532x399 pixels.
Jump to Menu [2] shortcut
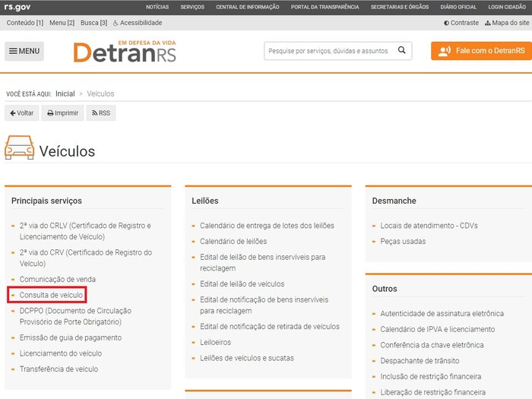(x=62, y=23)
